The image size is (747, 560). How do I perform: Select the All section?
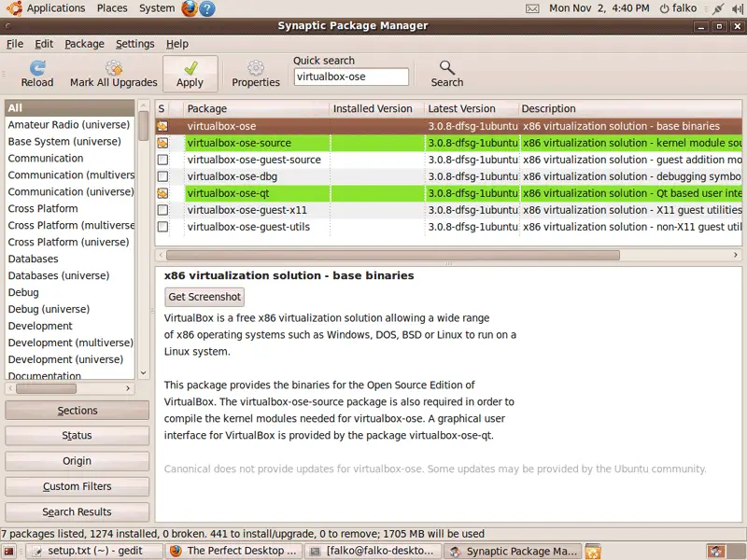pos(70,108)
